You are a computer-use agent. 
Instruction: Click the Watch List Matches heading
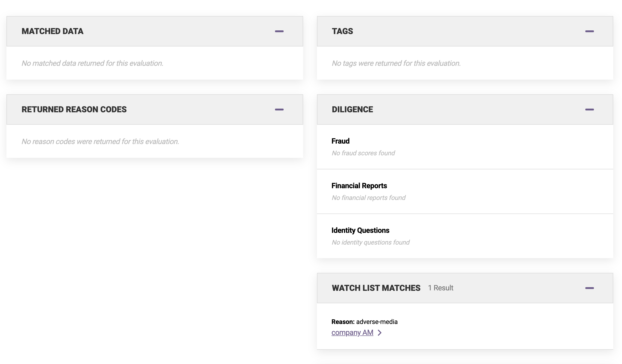(376, 288)
